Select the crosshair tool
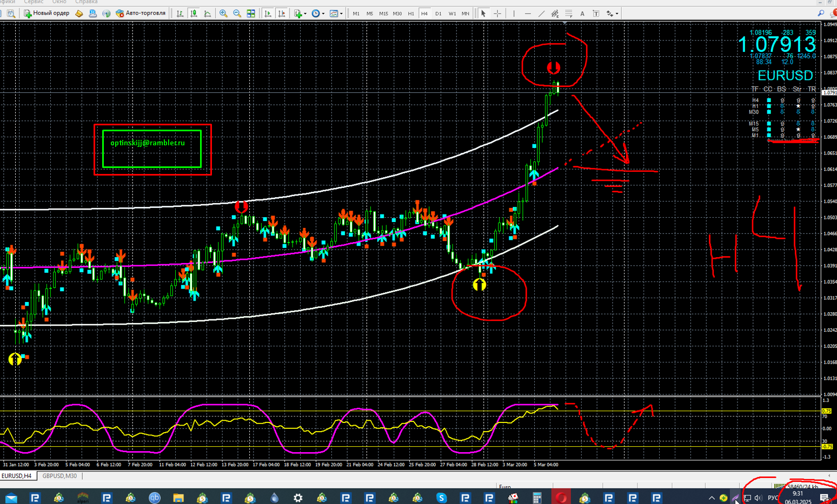 497,14
